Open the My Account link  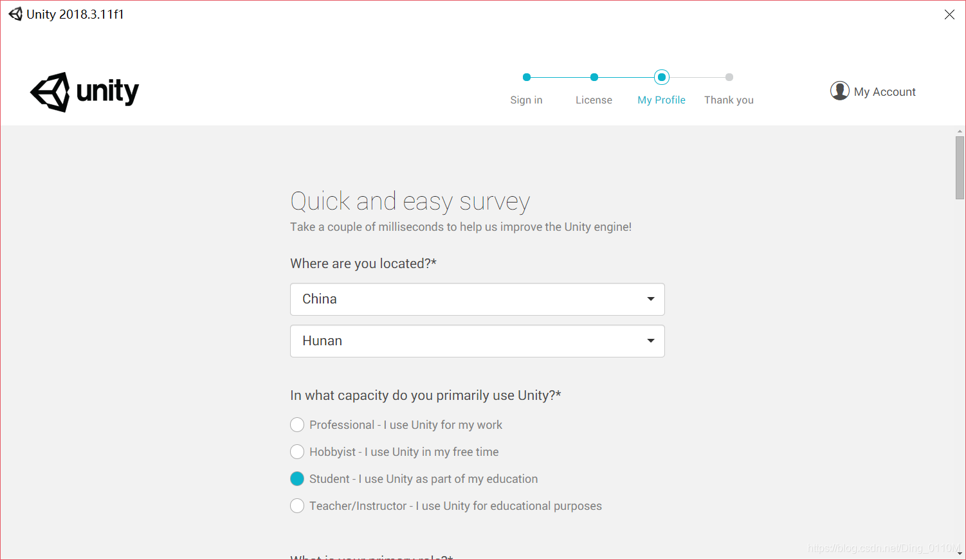[884, 92]
